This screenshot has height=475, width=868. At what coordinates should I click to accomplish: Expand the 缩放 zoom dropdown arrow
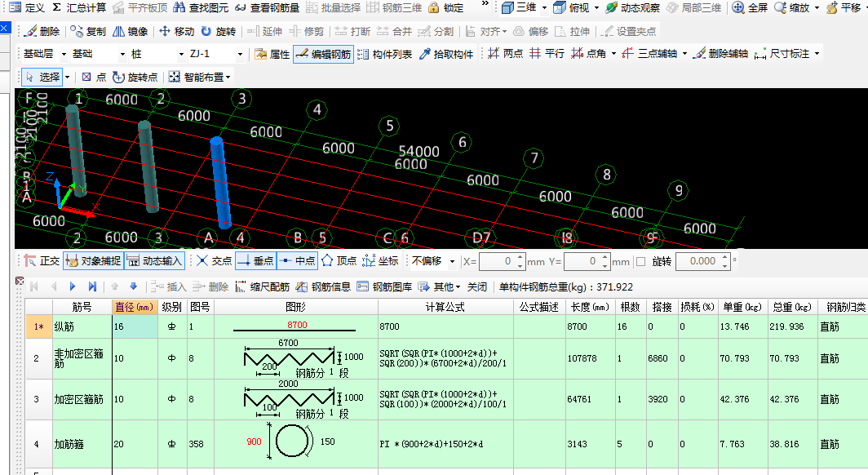(817, 7)
